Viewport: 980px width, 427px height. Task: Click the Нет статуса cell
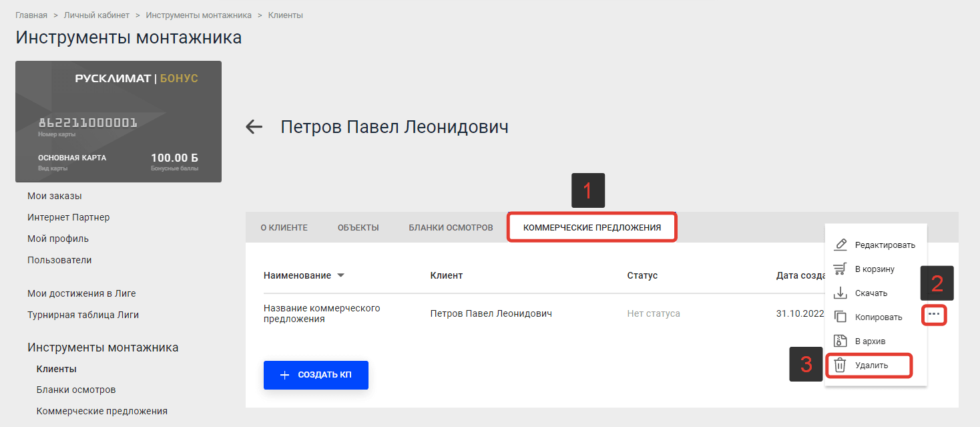pyautogui.click(x=654, y=313)
